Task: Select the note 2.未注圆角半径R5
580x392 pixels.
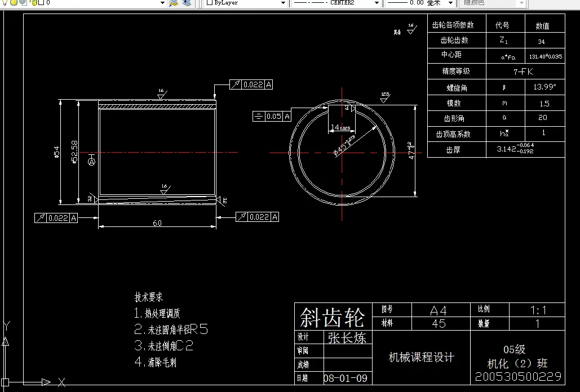Action: click(171, 329)
